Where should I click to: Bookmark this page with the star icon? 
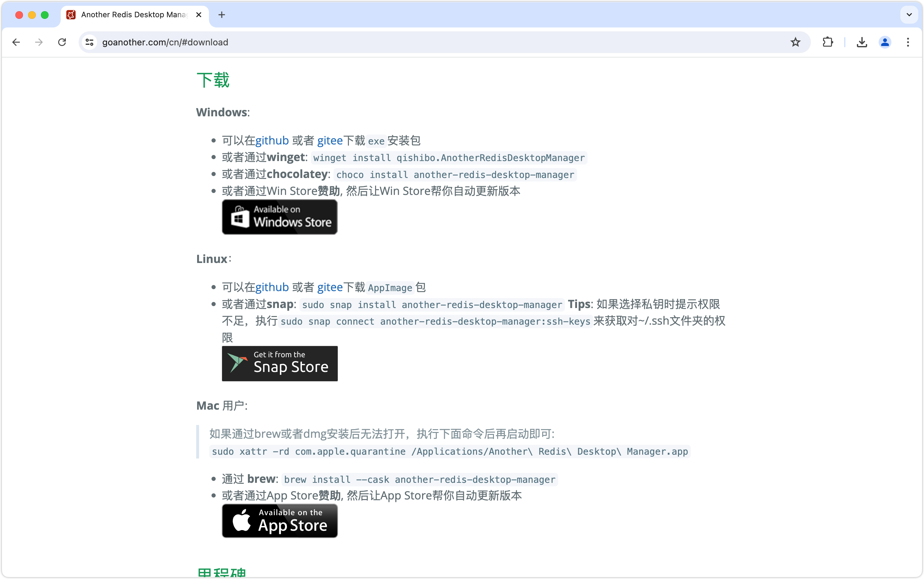(796, 42)
